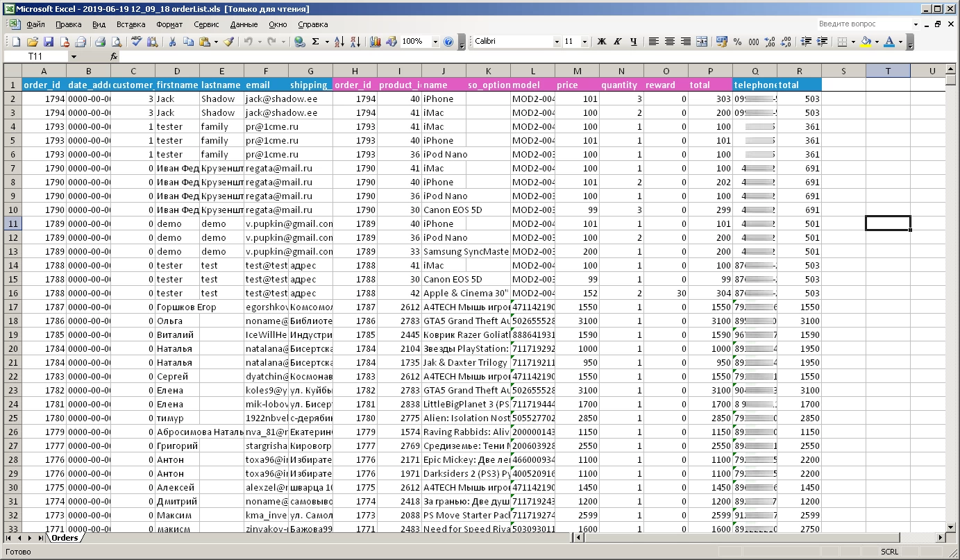Open the Borders dropdown arrow
This screenshot has height=560, width=960.
tap(853, 42)
